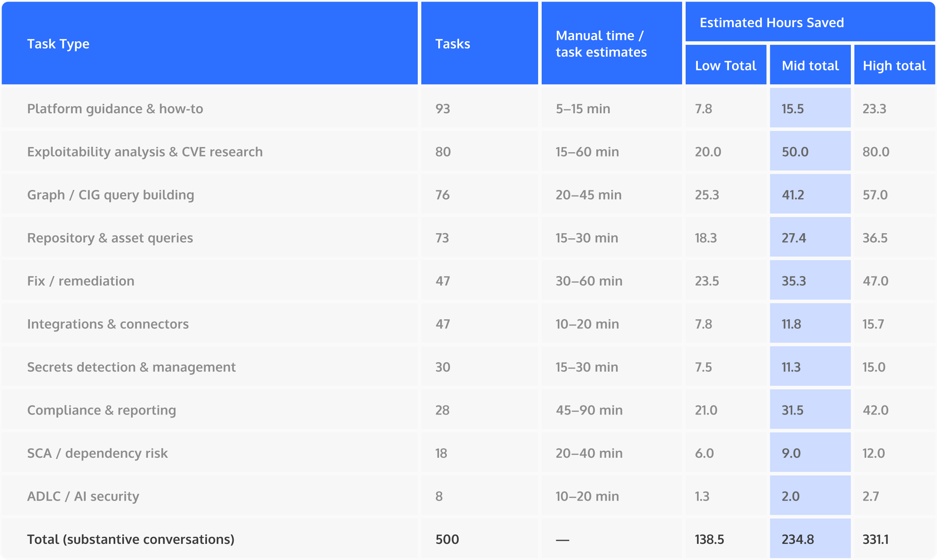Select Repository & asset queries label

110,238
